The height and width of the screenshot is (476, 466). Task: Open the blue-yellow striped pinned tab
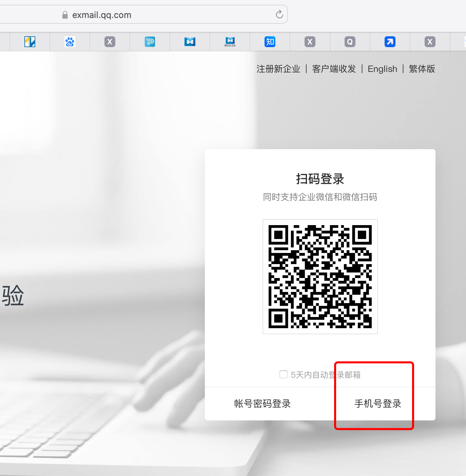[30, 42]
